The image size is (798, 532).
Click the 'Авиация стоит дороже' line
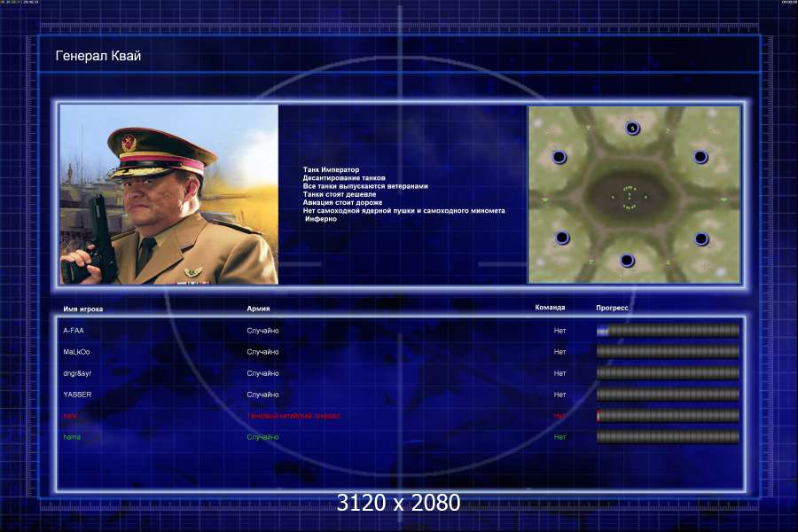click(x=342, y=202)
